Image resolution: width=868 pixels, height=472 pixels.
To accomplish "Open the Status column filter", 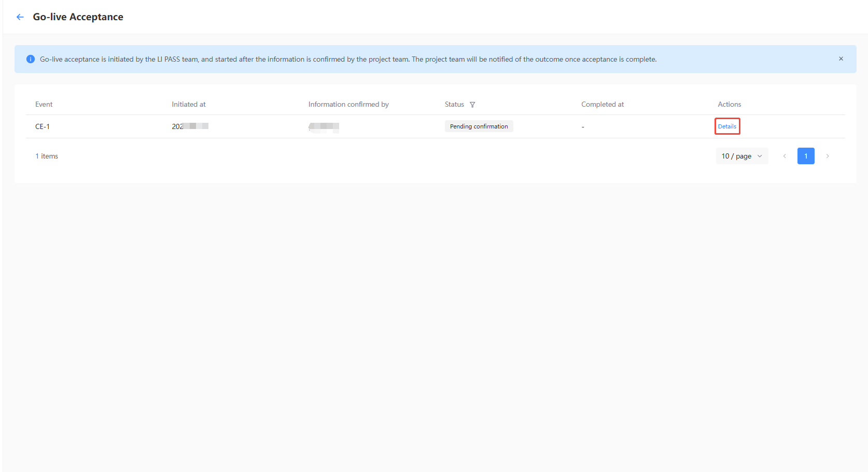I will [x=472, y=105].
